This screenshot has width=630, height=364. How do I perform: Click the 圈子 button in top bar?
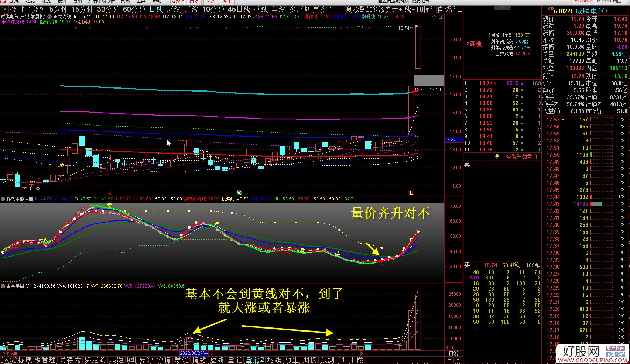pos(227,1)
